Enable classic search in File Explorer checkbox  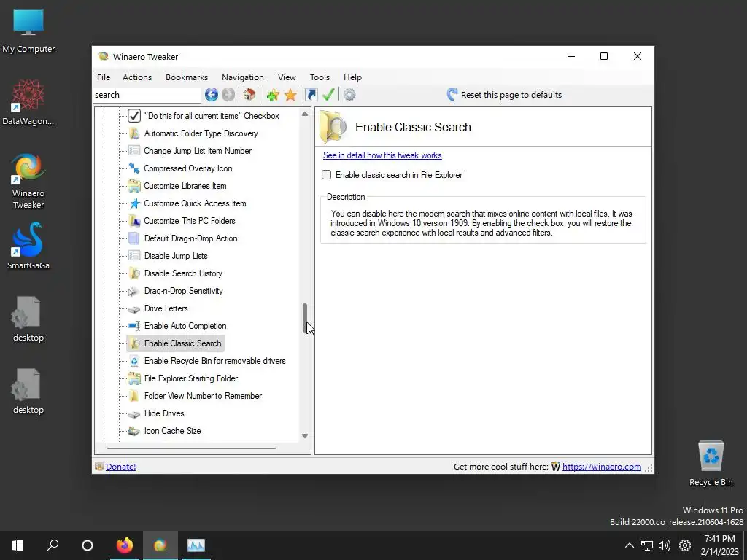tap(326, 175)
